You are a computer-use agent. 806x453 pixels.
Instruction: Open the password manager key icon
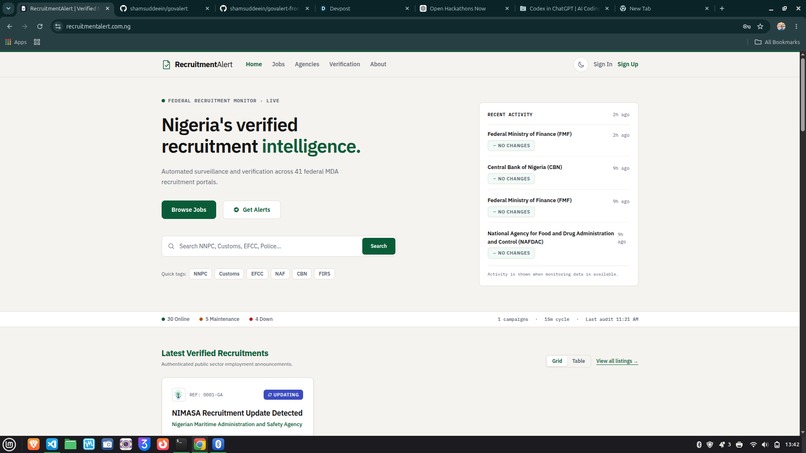point(746,26)
